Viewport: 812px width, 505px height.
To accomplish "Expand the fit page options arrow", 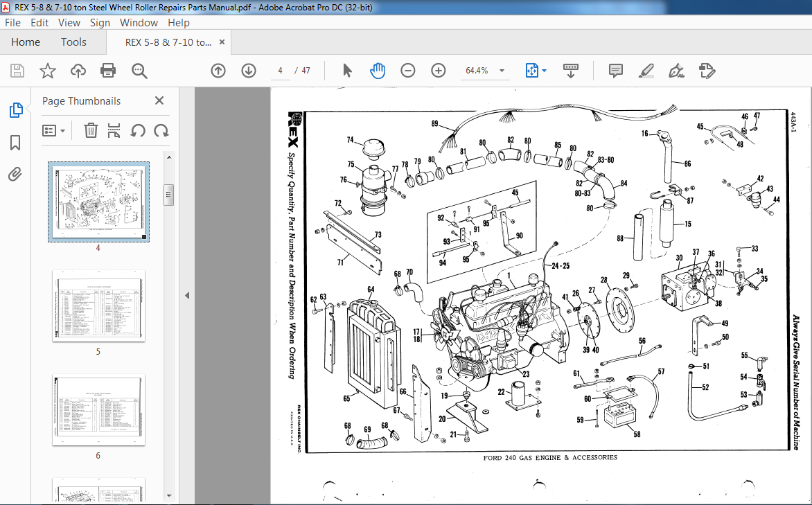I will pos(545,71).
